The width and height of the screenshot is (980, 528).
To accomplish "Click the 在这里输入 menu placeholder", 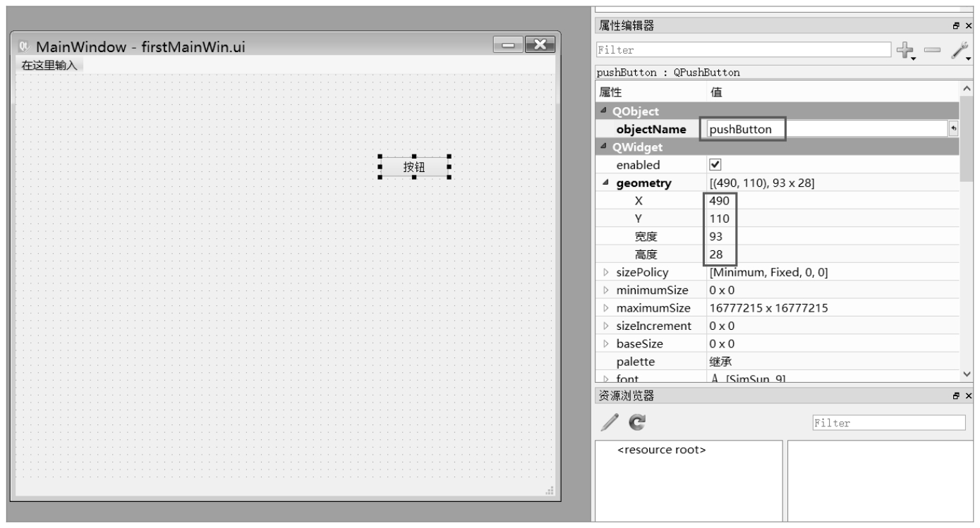I will pyautogui.click(x=49, y=66).
